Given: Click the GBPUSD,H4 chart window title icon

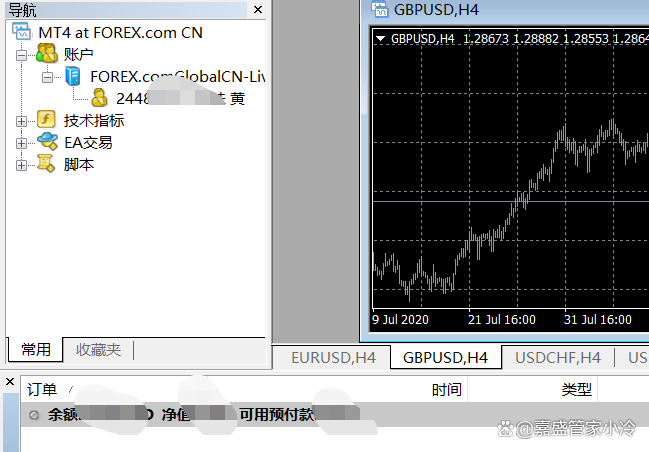Looking at the screenshot, I should tap(380, 9).
